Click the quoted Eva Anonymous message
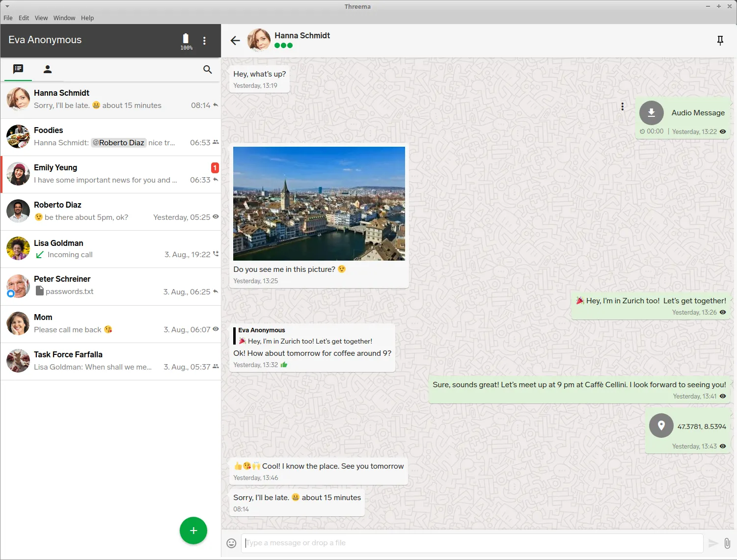The image size is (737, 560). (313, 336)
